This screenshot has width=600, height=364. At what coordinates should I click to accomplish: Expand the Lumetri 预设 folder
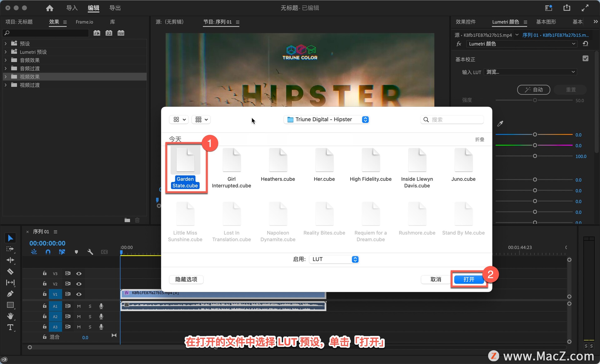coord(6,52)
